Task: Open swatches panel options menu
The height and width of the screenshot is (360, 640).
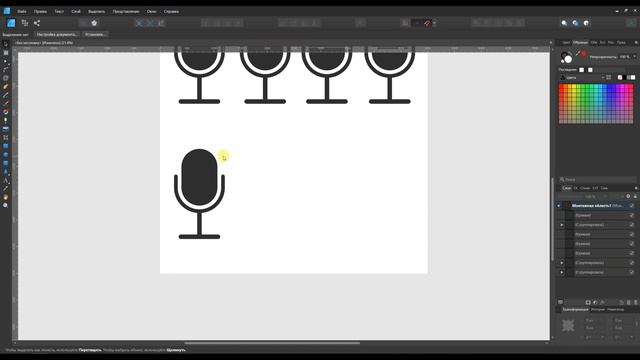Action: [x=636, y=42]
